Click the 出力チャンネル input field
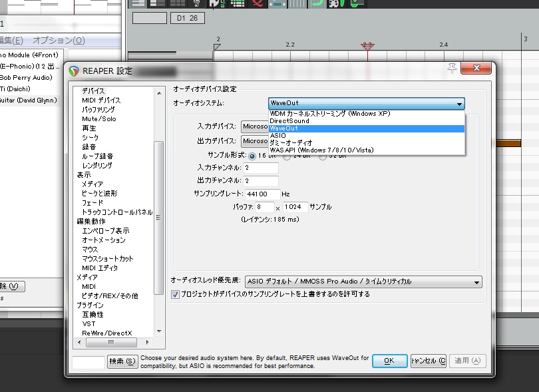 point(261,181)
